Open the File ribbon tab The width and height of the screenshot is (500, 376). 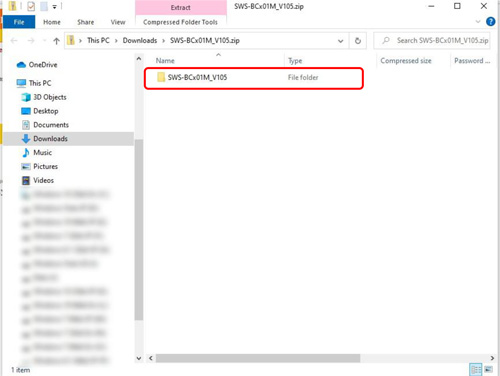(x=19, y=22)
